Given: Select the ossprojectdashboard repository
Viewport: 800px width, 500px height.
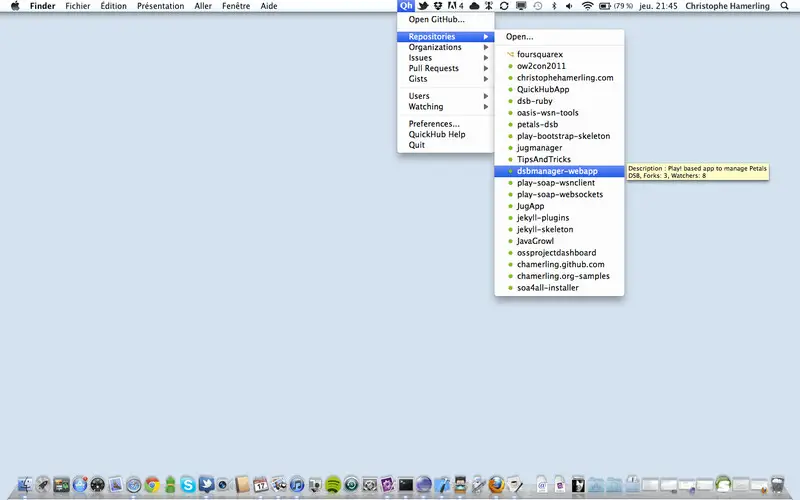Looking at the screenshot, I should (559, 253).
